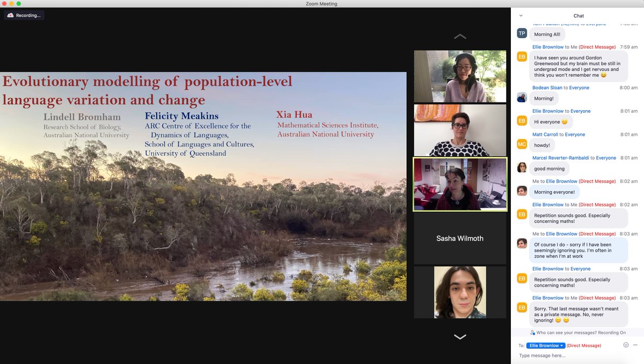
Task: Click the 'Morning!' message from Bodean Sloan
Action: pyautogui.click(x=544, y=98)
